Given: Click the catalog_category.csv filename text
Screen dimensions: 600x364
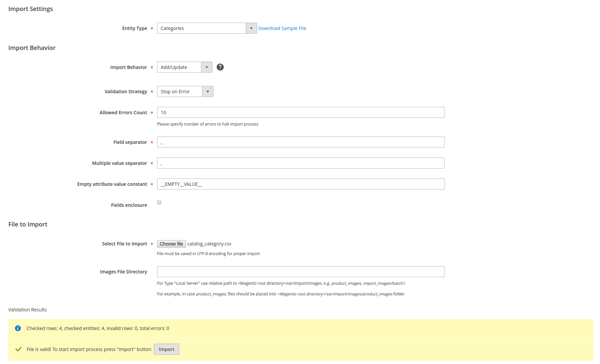Looking at the screenshot, I should pyautogui.click(x=209, y=243).
